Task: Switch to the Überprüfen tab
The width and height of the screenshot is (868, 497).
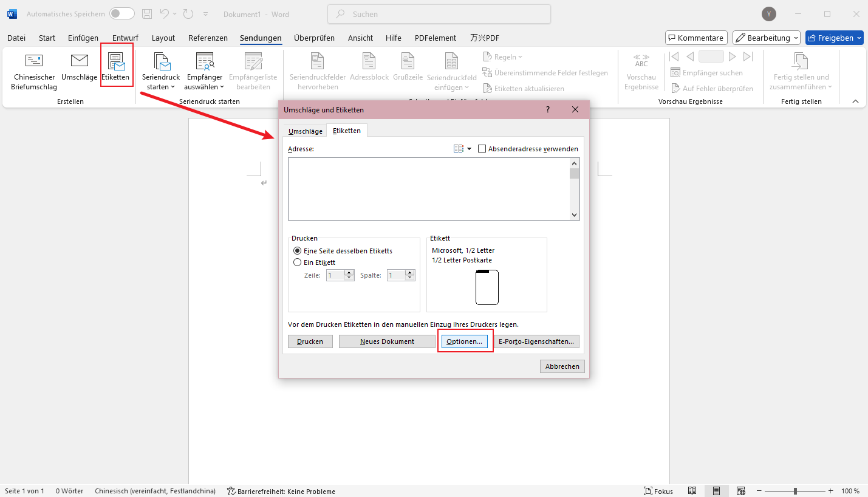Action: pos(314,38)
